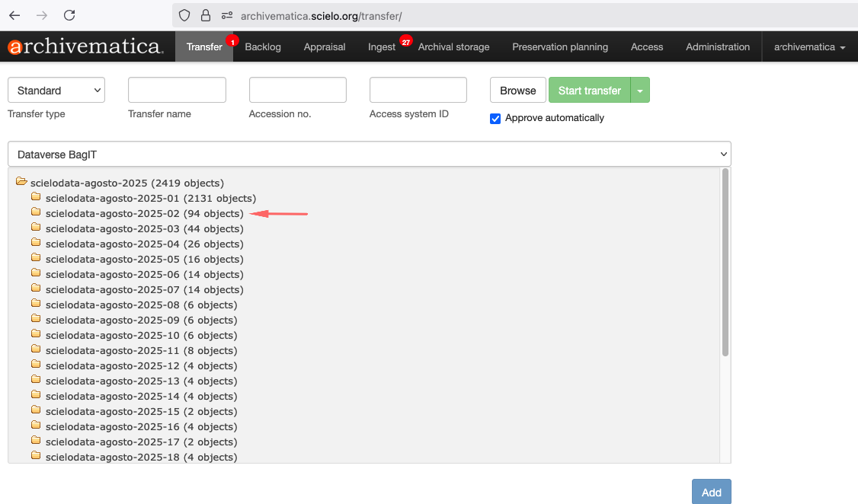858x504 pixels.
Task: Click folder icon for scielodata-agosto-2025-05
Action: [36, 259]
